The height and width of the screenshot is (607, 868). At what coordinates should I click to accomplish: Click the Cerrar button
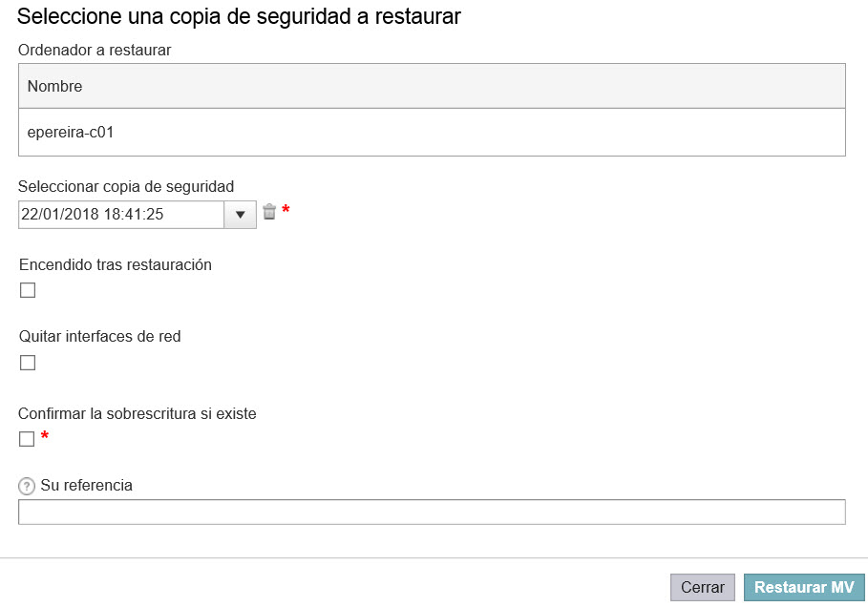703,587
